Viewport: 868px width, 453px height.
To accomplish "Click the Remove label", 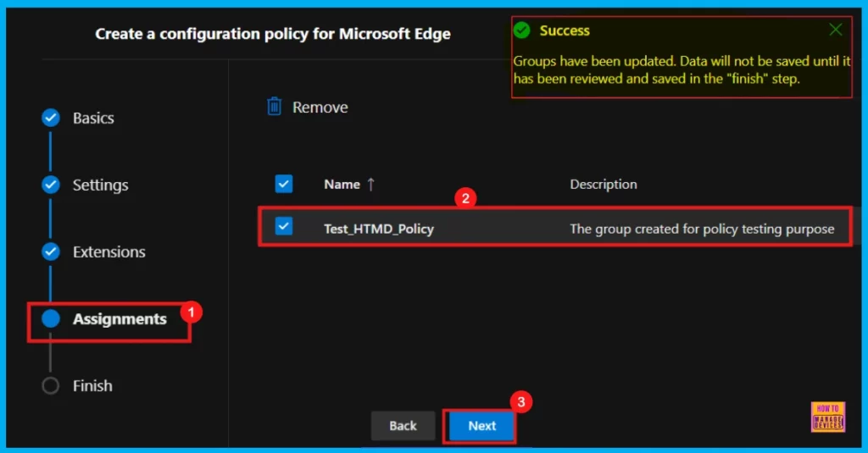I will 320,108.
